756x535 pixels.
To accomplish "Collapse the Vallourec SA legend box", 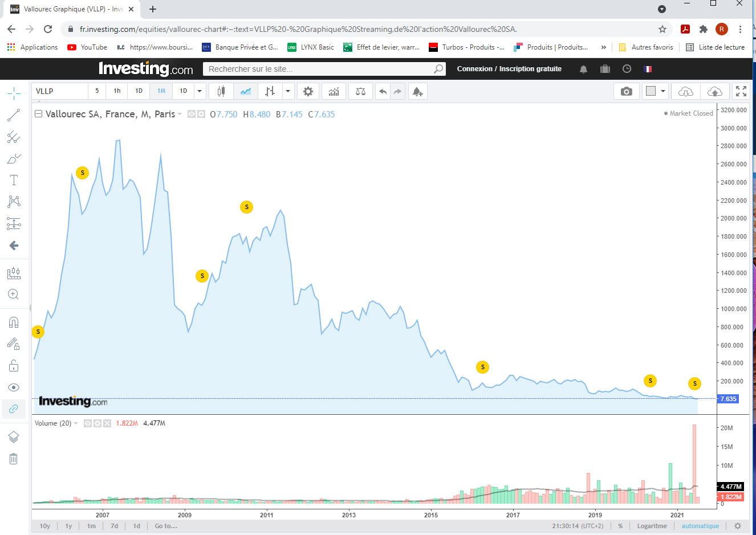I will (x=38, y=114).
